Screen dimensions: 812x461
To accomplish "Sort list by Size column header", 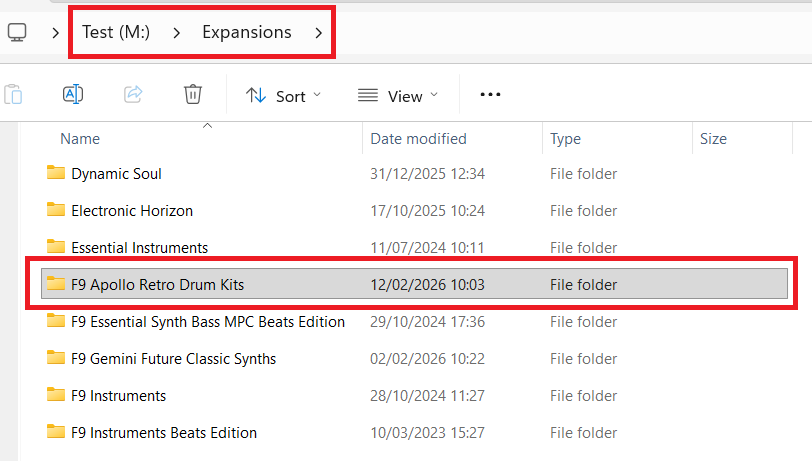I will click(713, 139).
